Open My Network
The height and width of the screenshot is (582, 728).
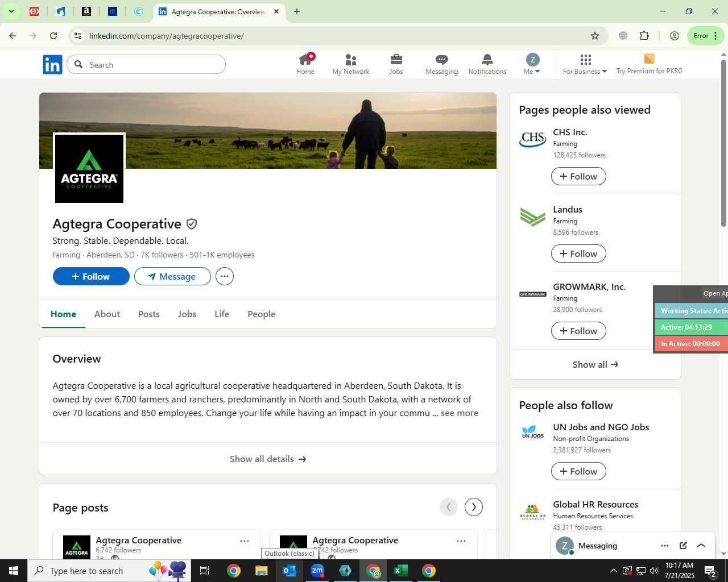point(351,64)
